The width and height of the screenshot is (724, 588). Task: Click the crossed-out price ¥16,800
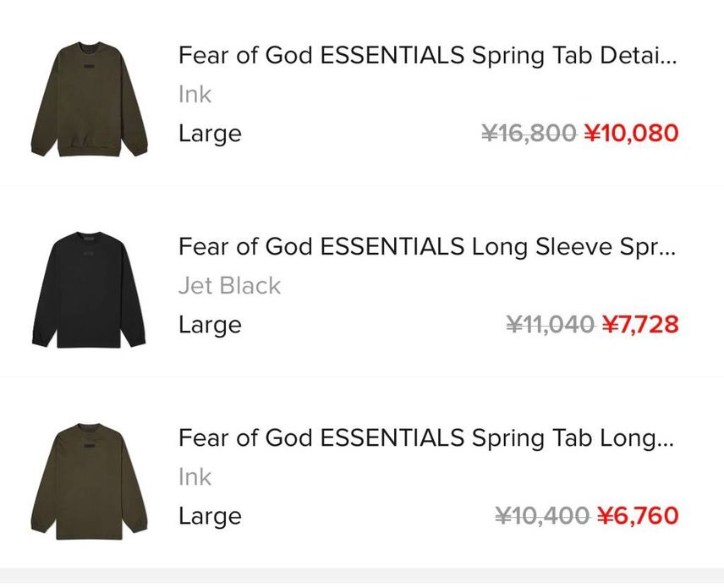(529, 133)
